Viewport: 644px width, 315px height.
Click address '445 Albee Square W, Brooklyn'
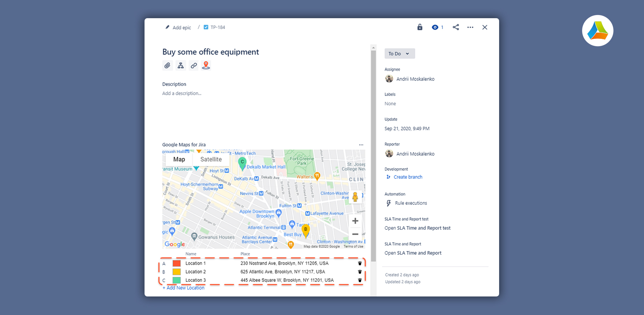click(x=287, y=280)
